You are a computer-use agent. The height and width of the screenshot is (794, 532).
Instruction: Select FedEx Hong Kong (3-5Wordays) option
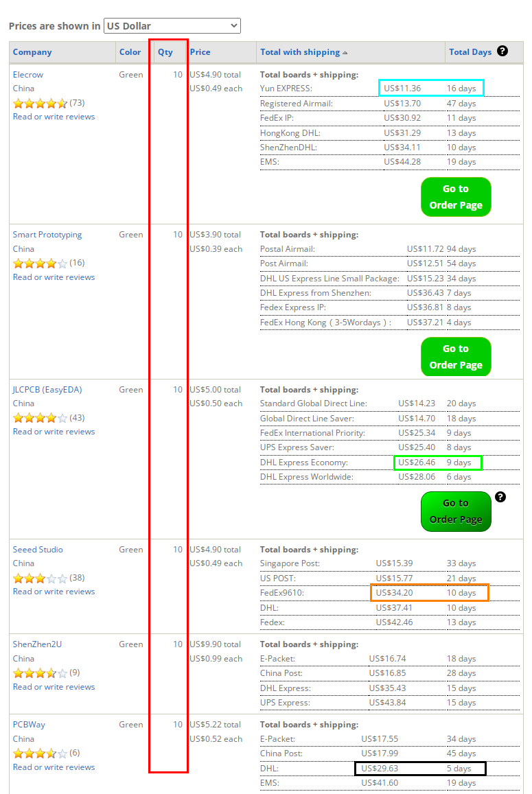pyautogui.click(x=390, y=323)
